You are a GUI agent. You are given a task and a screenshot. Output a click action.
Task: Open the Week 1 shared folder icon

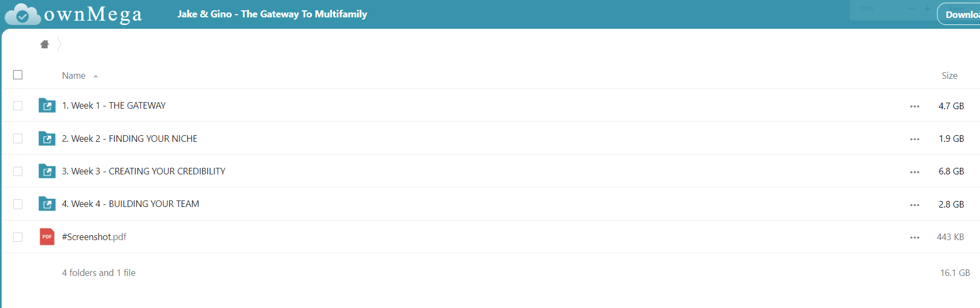pos(47,105)
